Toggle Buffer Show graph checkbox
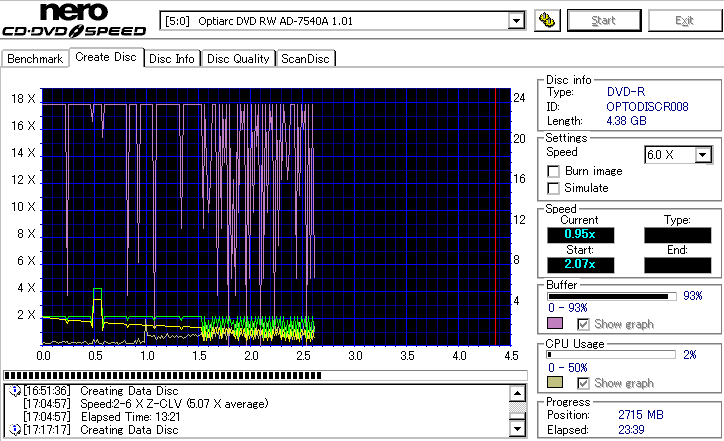Viewport: 724px width, 441px height. pyautogui.click(x=583, y=324)
